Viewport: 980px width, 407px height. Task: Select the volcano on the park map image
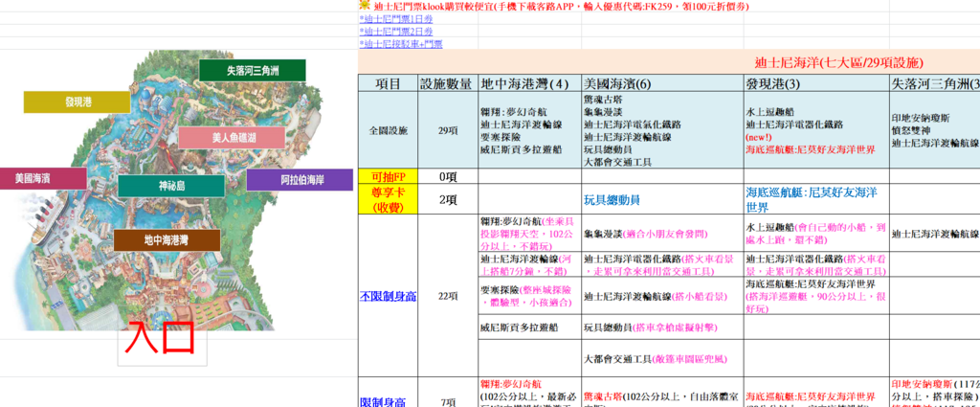pos(168,152)
